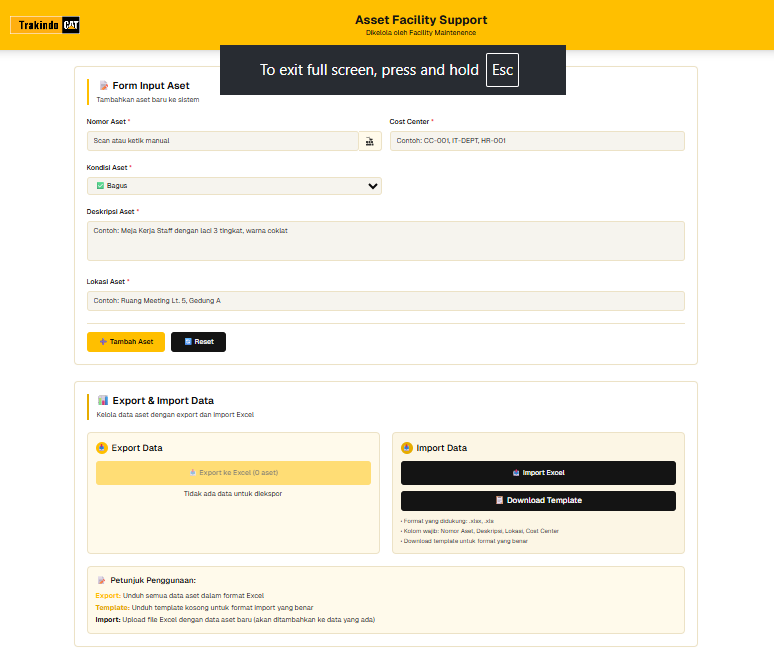Click the Esc key hint in overlay

coord(503,70)
